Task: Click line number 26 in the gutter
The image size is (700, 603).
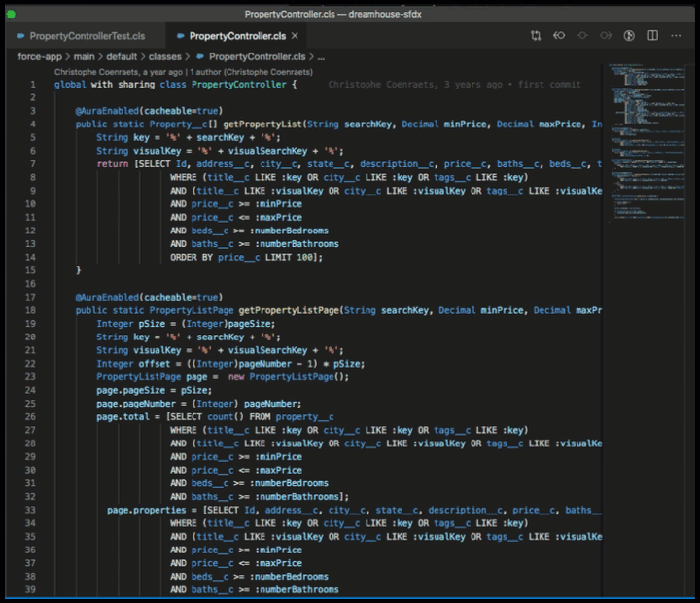Action: [30, 416]
